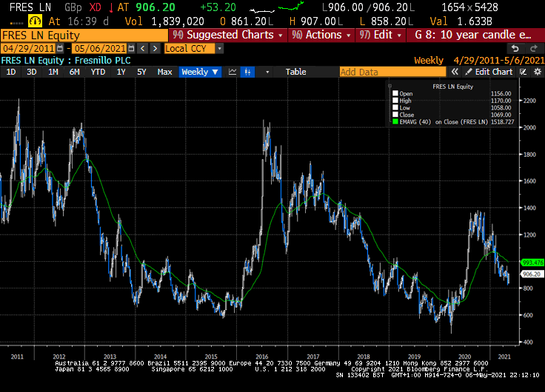Open chart type options dropdown arrow
Viewport: 545px width, 392px height.
(267, 72)
